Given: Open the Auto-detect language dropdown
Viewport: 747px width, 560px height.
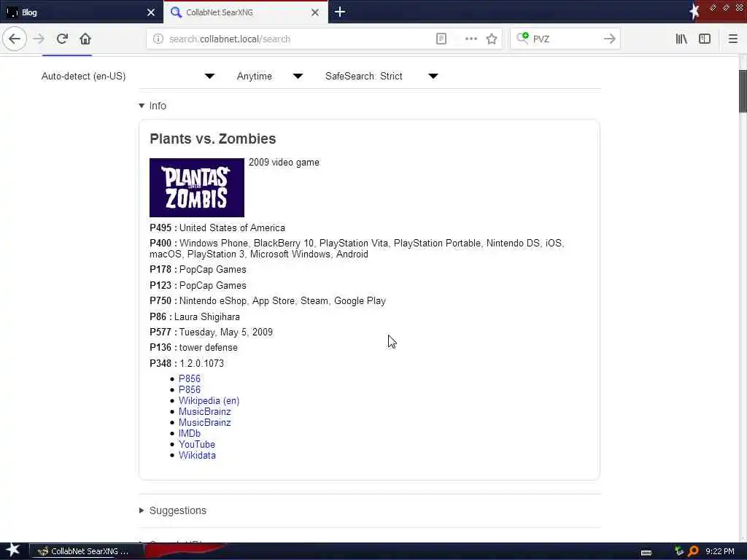Looking at the screenshot, I should tap(128, 76).
